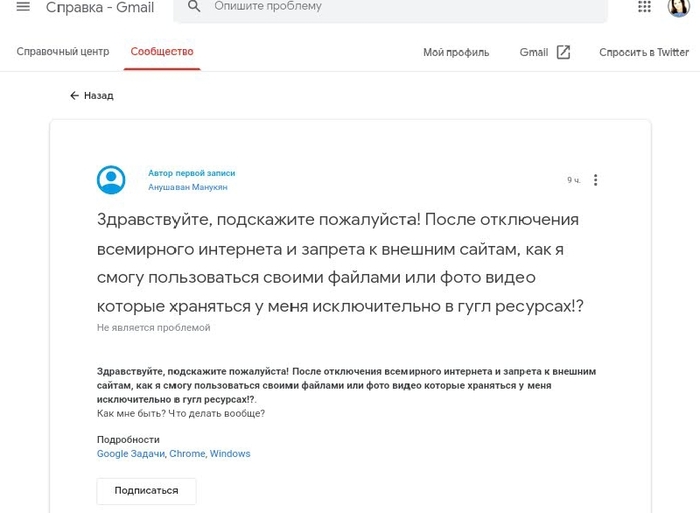Click the Chrome tag link

pos(187,454)
